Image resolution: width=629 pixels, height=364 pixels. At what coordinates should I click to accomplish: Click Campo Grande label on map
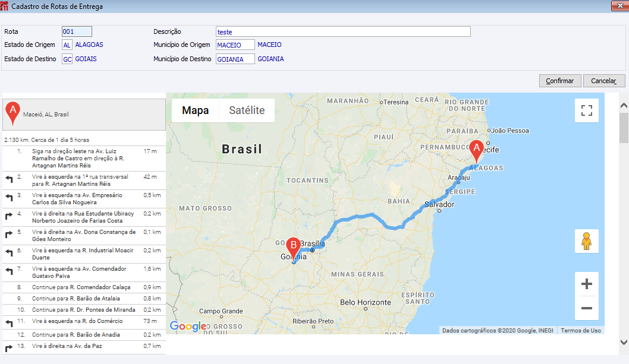pyautogui.click(x=221, y=311)
